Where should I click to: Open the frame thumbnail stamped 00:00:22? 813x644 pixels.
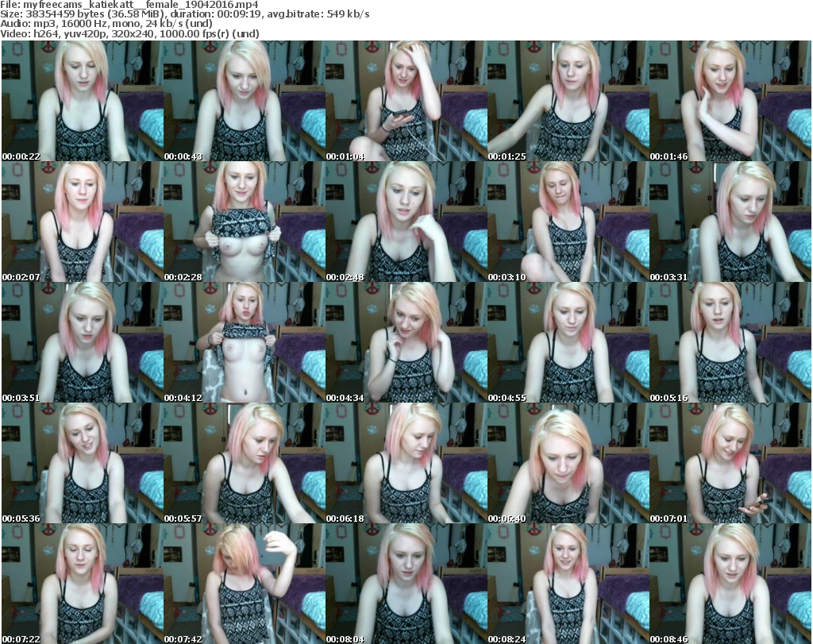pyautogui.click(x=82, y=101)
